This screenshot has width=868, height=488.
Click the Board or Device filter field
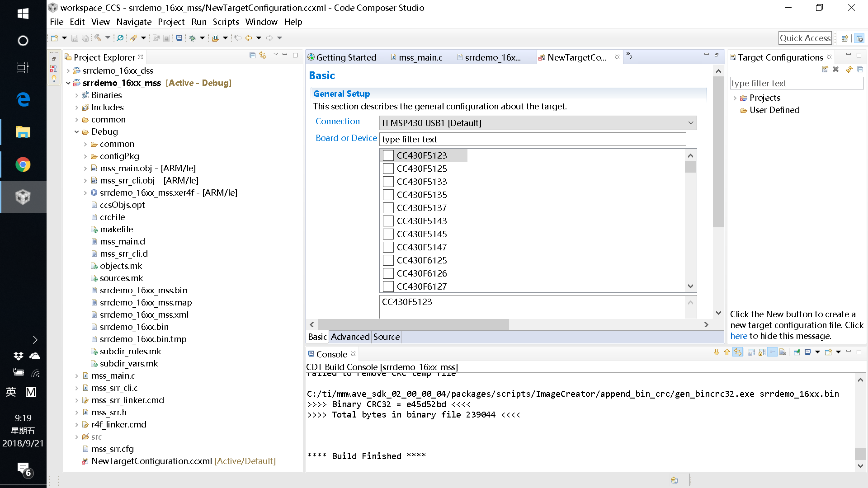[533, 139]
